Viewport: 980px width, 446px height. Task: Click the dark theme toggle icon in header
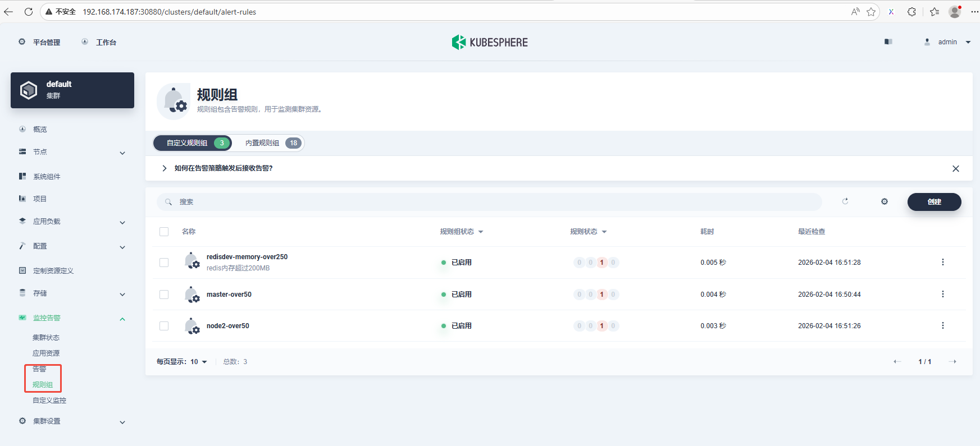pyautogui.click(x=888, y=42)
